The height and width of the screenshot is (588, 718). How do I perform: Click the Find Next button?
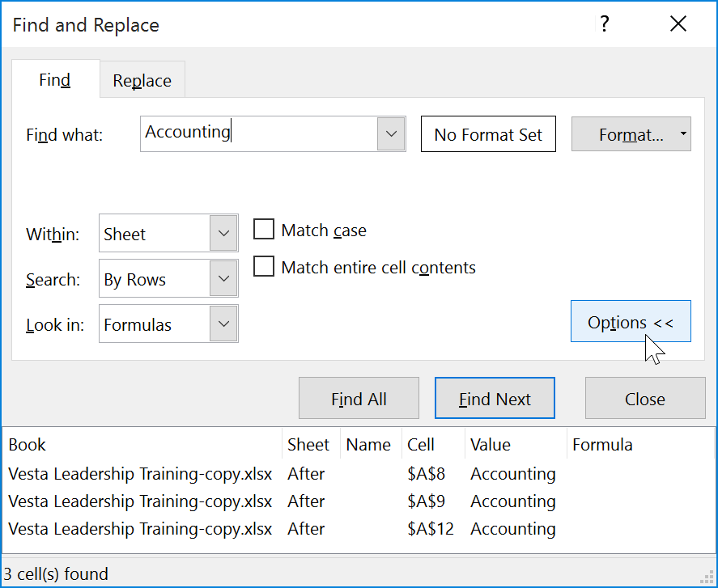(495, 398)
